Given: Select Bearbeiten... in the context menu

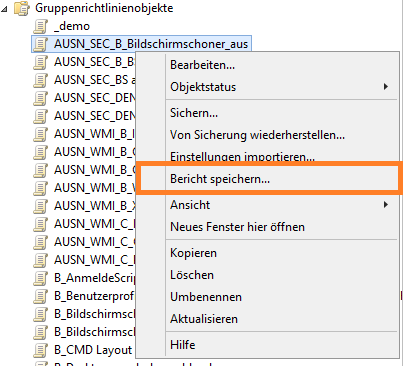Looking at the screenshot, I should (x=202, y=65).
